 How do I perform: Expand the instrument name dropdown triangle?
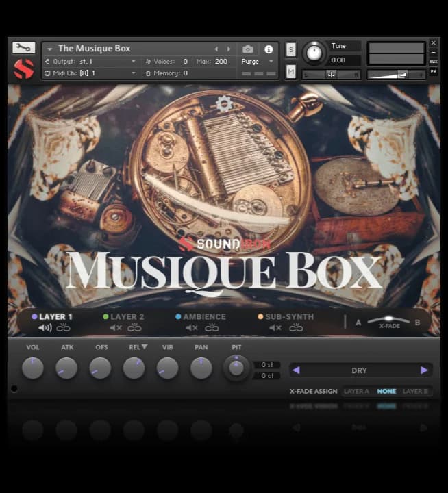pos(49,49)
